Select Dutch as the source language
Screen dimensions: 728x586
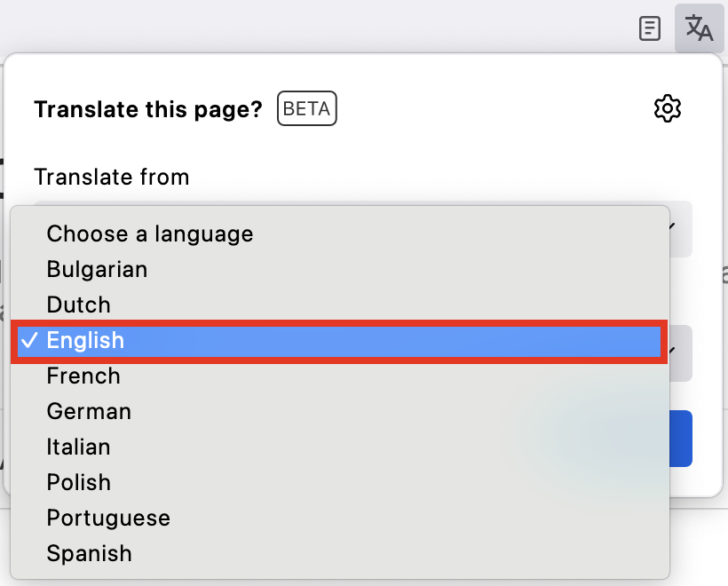(78, 305)
